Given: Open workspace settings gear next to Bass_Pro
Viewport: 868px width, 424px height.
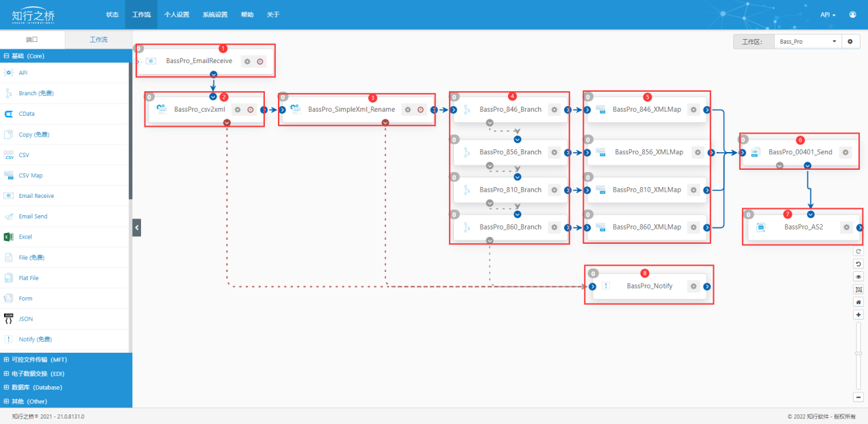Looking at the screenshot, I should click(850, 42).
